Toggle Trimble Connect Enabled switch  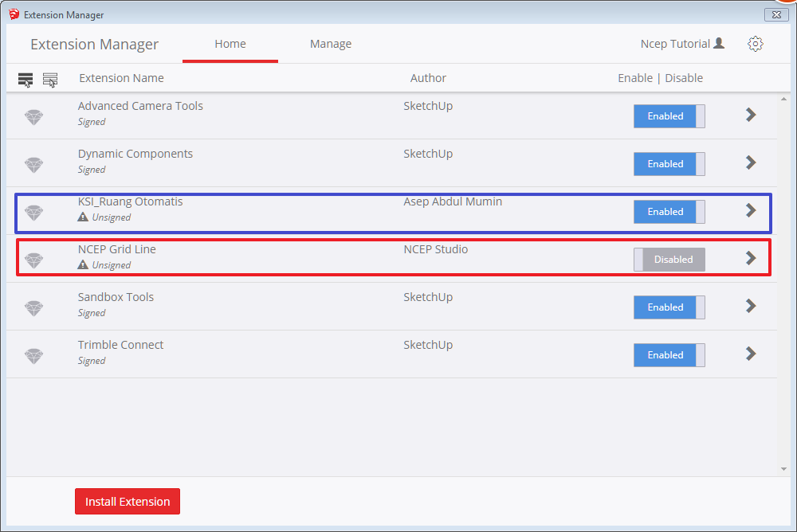[x=669, y=355]
